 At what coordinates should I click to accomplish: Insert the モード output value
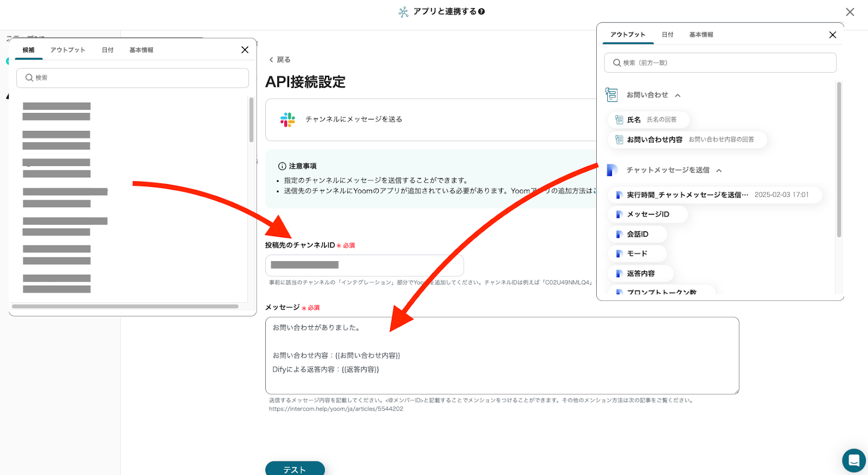(637, 254)
